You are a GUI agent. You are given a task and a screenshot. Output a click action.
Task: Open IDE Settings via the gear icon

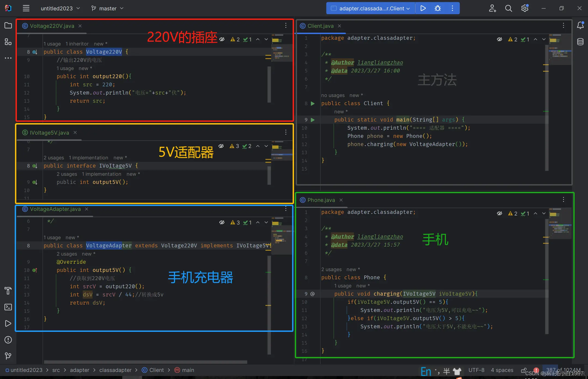(525, 8)
